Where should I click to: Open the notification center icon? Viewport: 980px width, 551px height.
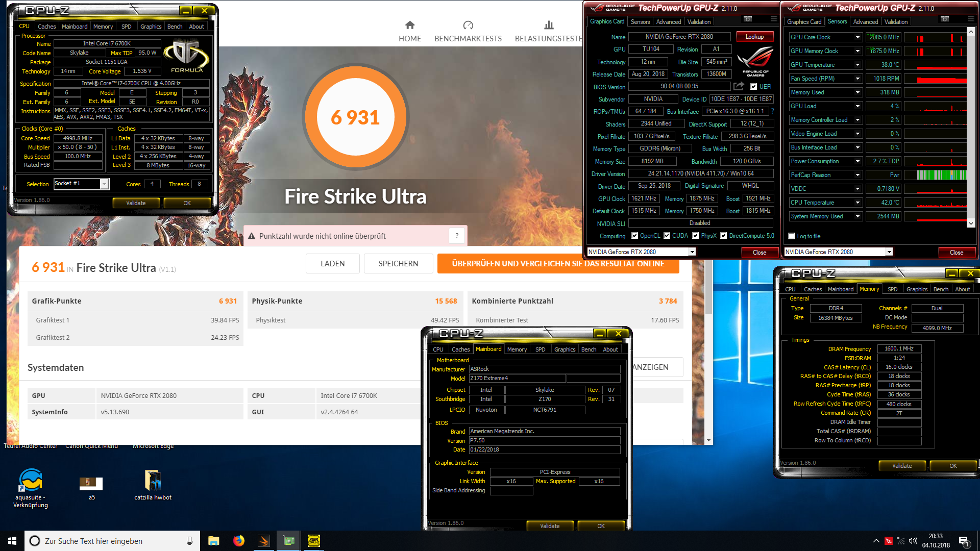click(x=964, y=541)
